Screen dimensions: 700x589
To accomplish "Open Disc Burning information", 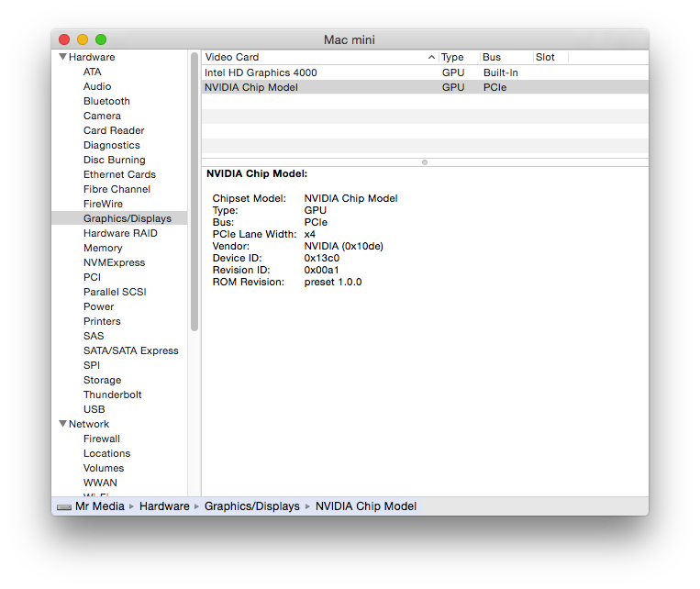I will [115, 160].
